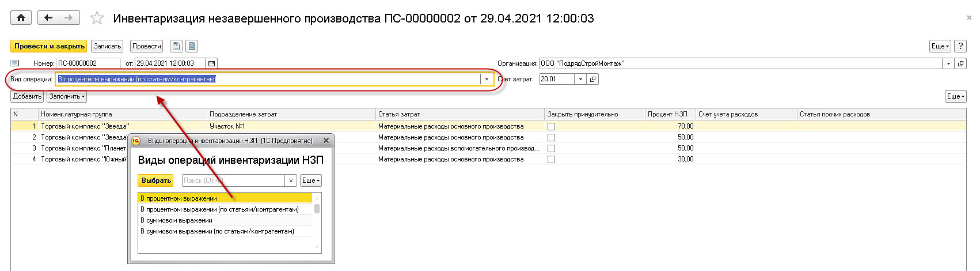Select В процентном выражении (по статьям/контрагентам) item

225,209
